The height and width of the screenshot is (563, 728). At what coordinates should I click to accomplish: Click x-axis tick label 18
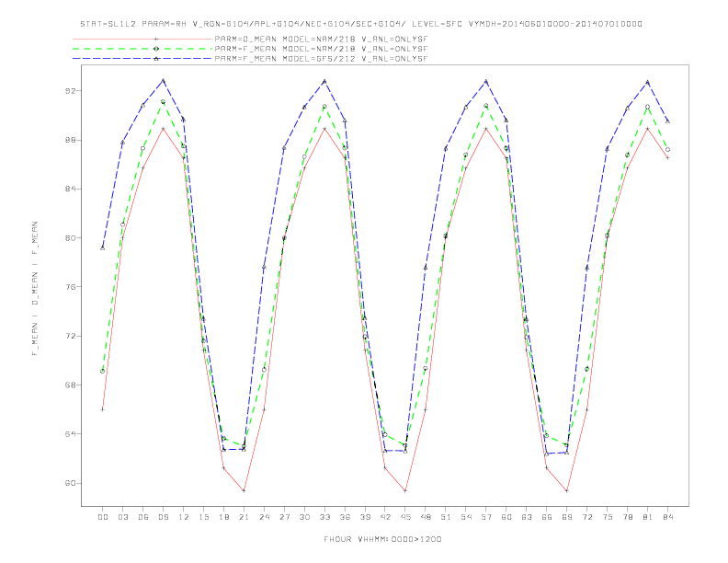(x=223, y=517)
